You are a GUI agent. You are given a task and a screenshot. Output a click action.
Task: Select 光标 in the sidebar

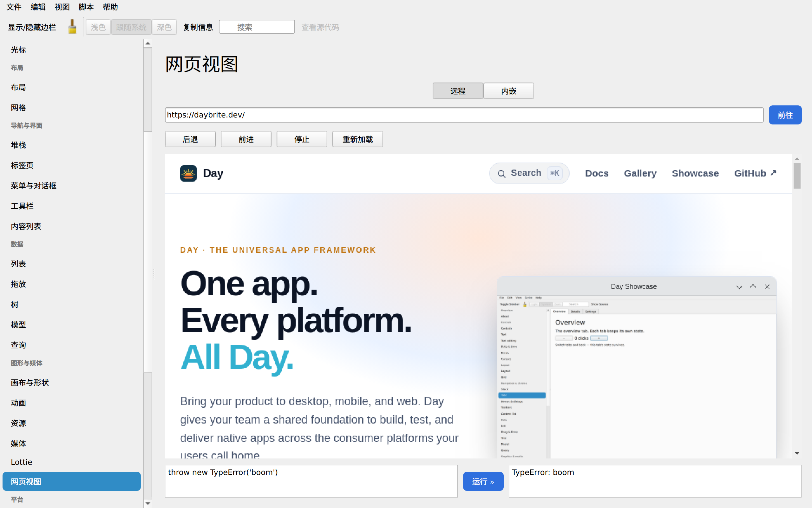tap(71, 50)
